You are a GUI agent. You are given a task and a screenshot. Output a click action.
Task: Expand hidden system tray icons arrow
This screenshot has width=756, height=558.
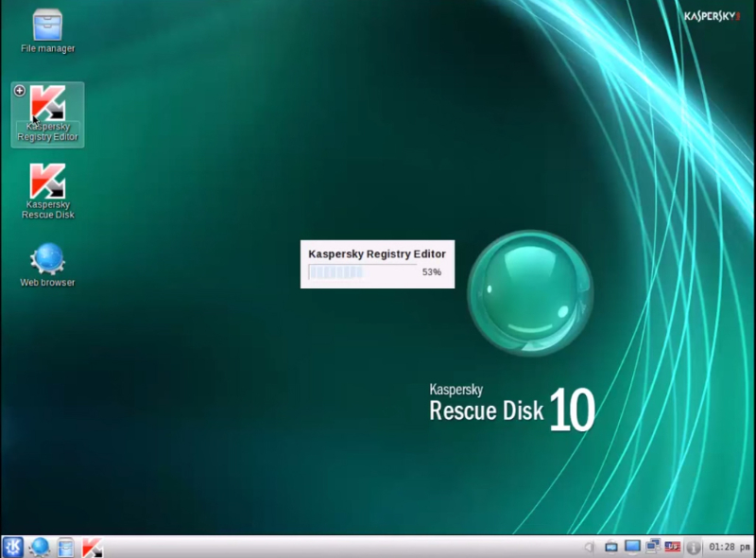[589, 547]
